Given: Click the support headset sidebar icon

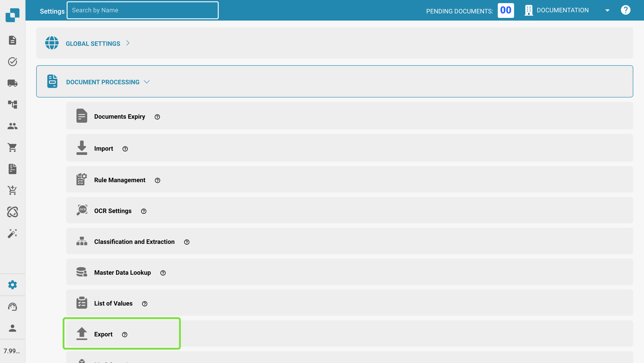Looking at the screenshot, I should click(x=12, y=307).
